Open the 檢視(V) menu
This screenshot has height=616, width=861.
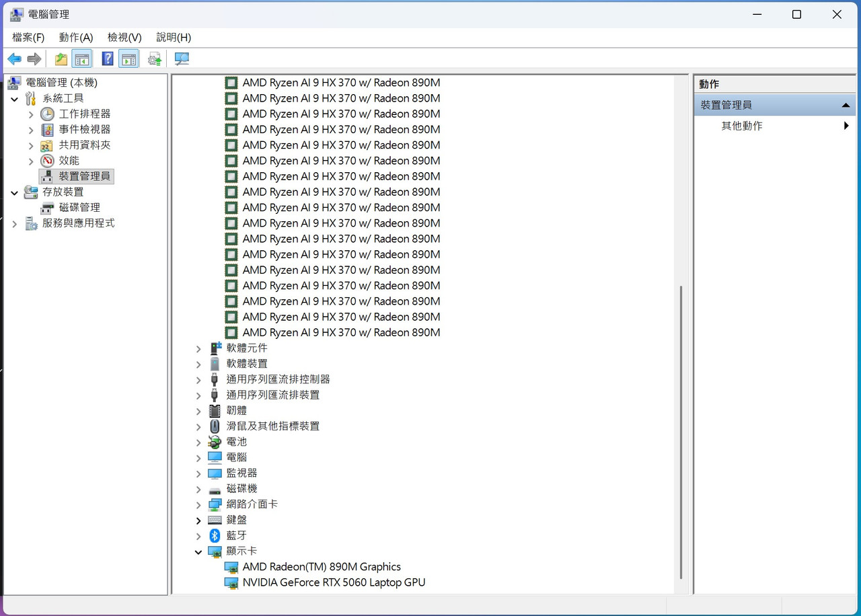[124, 37]
